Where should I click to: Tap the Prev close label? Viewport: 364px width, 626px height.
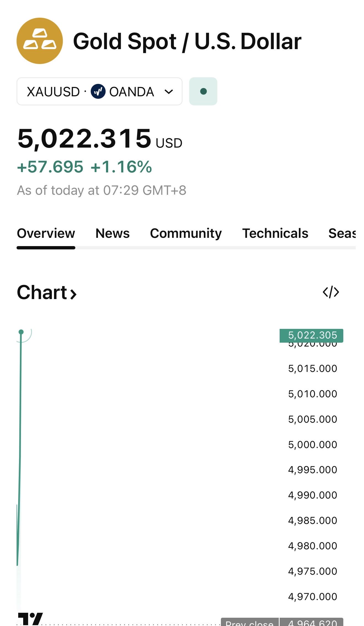pyautogui.click(x=250, y=622)
